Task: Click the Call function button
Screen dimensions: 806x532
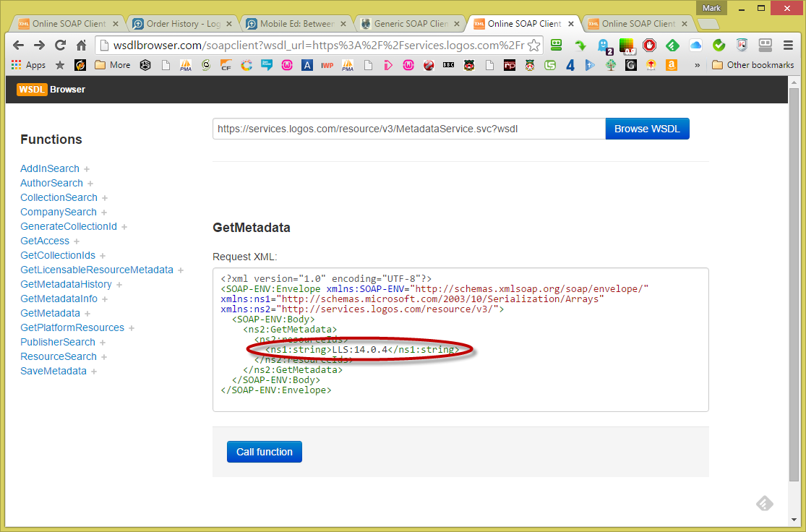Action: point(265,452)
